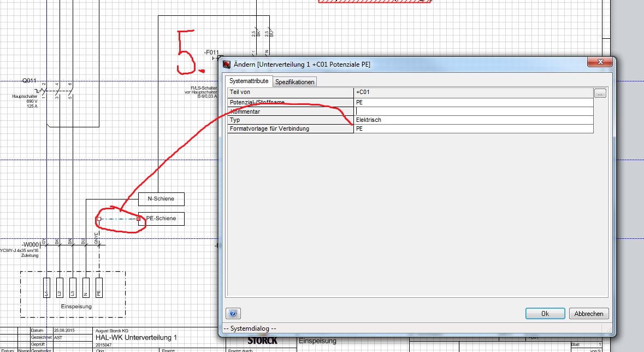This screenshot has height=352, width=644.
Task: Click the 'GNYE' wire color label
Action: click(x=97, y=238)
